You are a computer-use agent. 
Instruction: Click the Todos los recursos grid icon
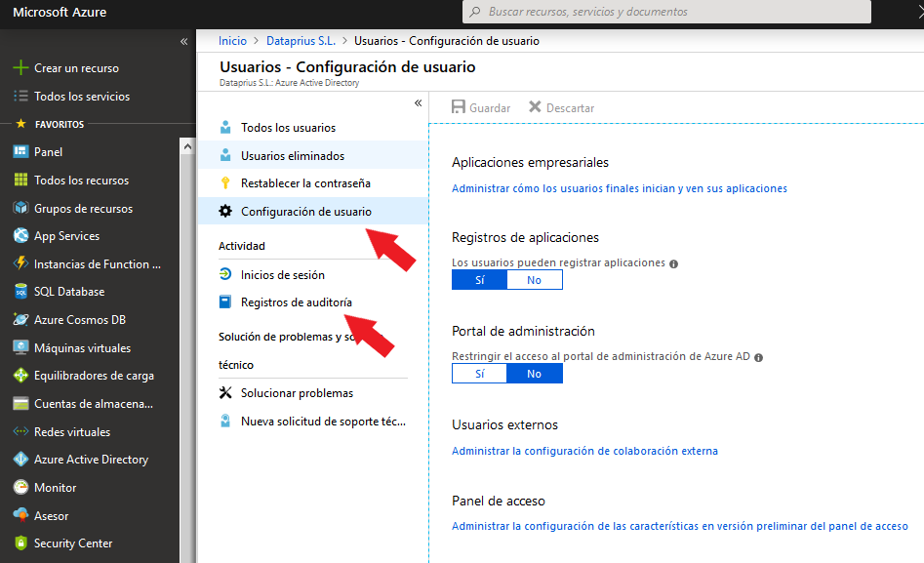click(x=20, y=180)
